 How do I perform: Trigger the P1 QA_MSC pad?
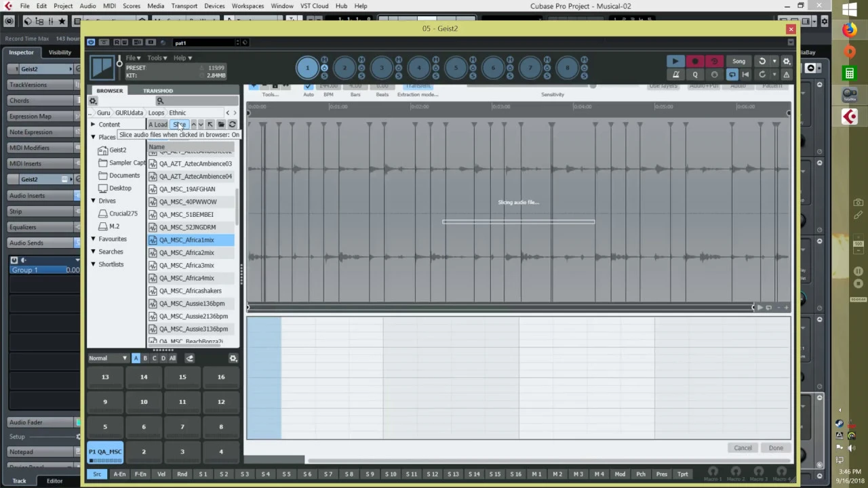point(105,452)
